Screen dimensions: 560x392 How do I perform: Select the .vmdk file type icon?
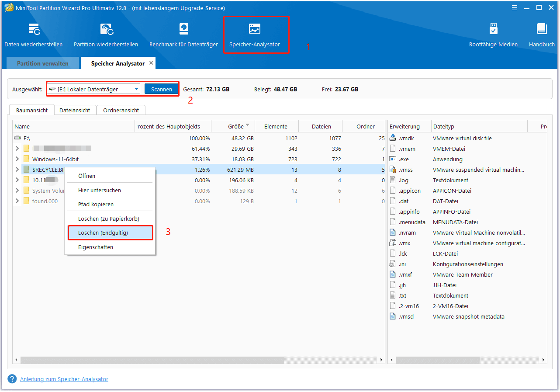(393, 138)
